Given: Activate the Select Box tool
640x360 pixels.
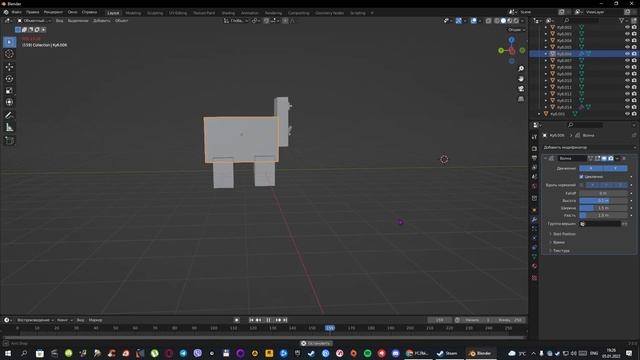Looking at the screenshot, I should pyautogui.click(x=9, y=42).
